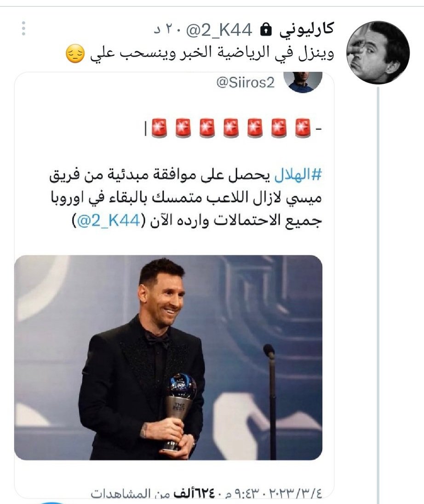The image size is (424, 504).
Task: Tap the (@2_K44) mention in quoted tweet
Action: coord(107,221)
